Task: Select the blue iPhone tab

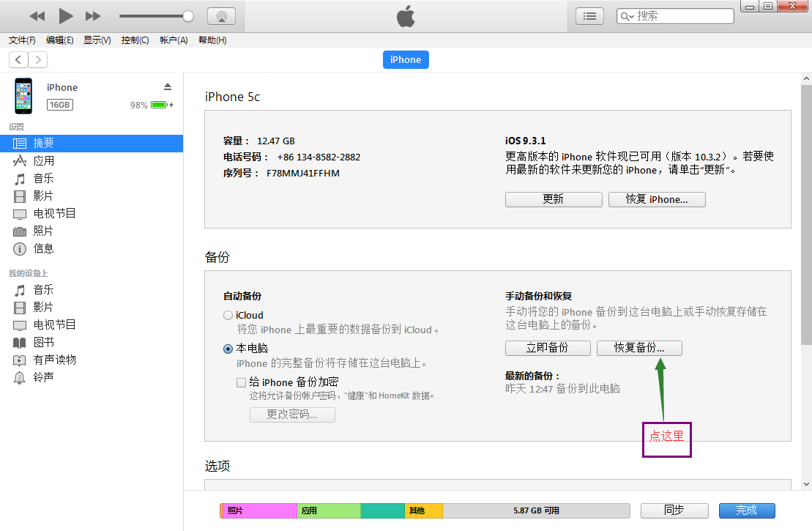Action: (x=406, y=59)
